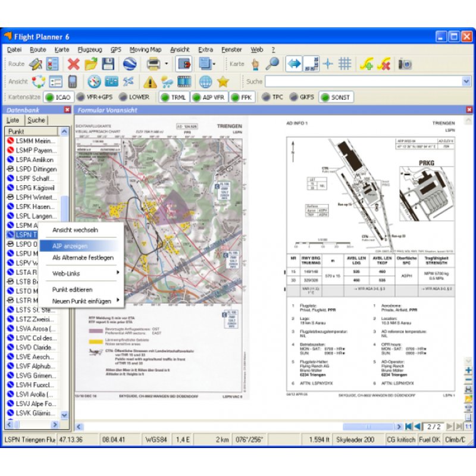The image size is (476, 476).
Task: Switch to the Suche tab
Action: (x=36, y=120)
